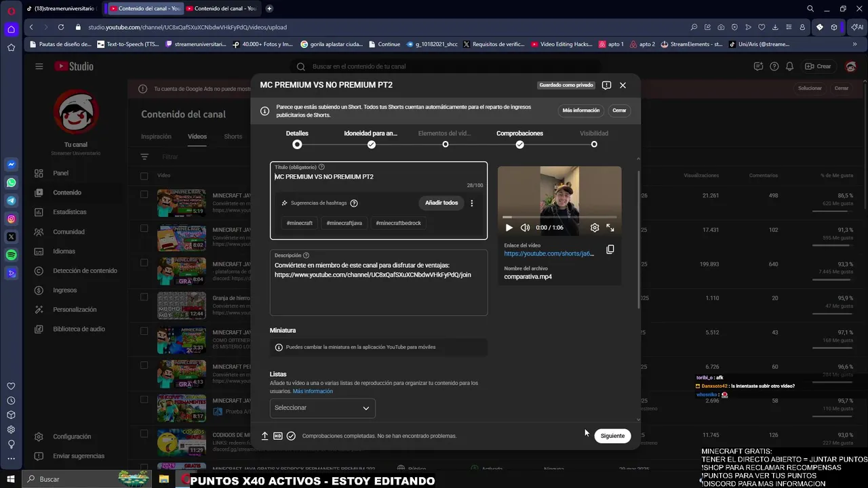Open Messenger in the Opera sidebar
Image resolution: width=868 pixels, height=488 pixels.
11,164
